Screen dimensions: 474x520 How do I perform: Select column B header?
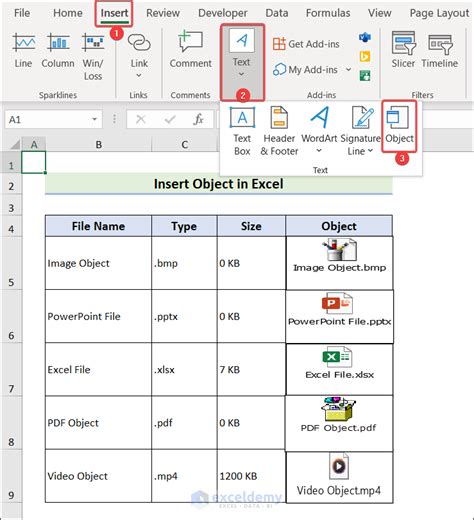[x=99, y=145]
